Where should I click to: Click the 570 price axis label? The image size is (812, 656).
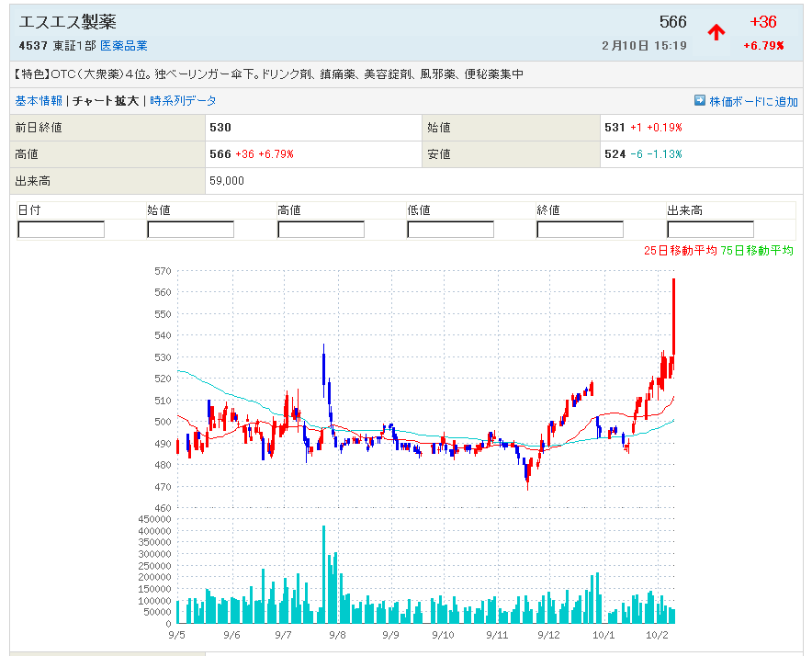163,271
